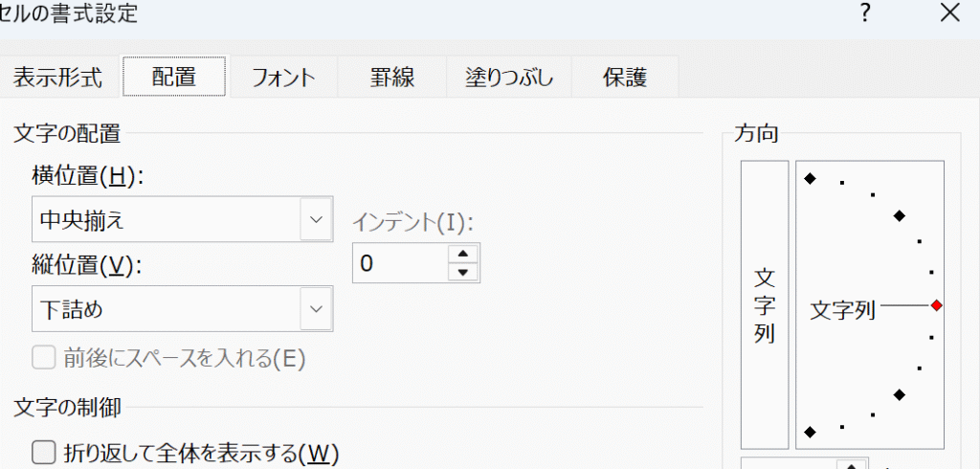Screen dimensions: 980x469
Task: Go to the 保護 tab
Action: click(624, 78)
